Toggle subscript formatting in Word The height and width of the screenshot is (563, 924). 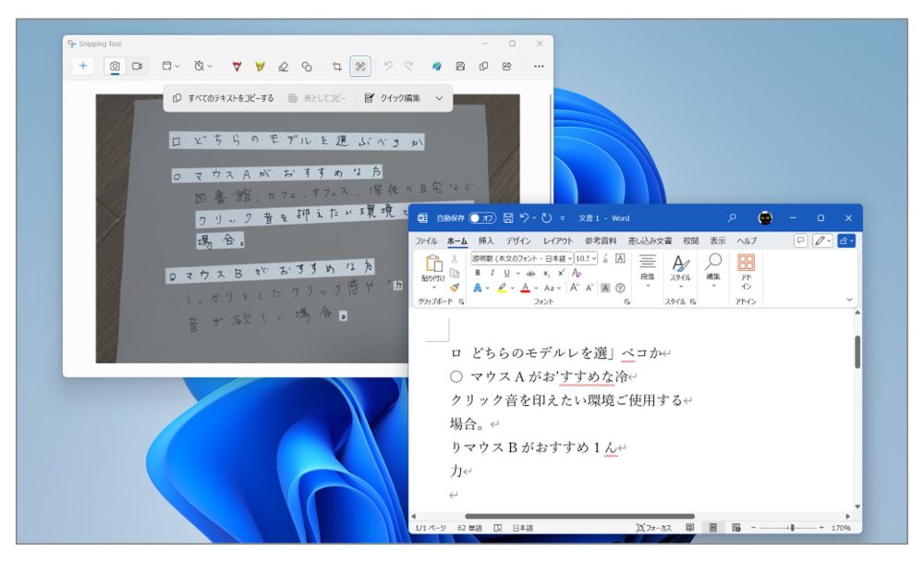click(546, 273)
